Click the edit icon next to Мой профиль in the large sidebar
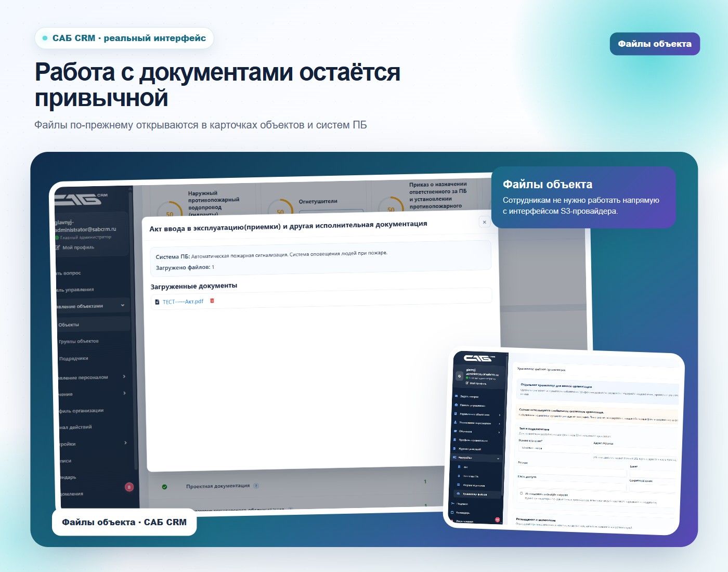Image resolution: width=728 pixels, height=572 pixels. 58,248
